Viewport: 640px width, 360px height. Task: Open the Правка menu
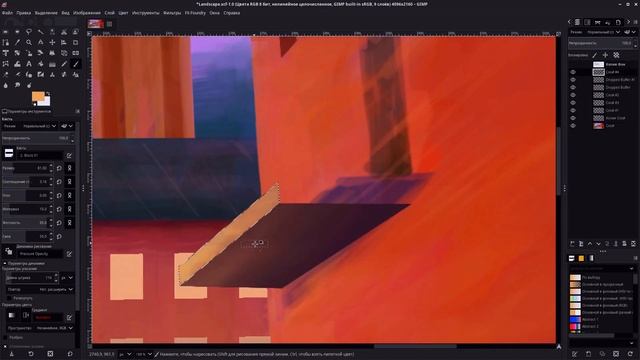(23, 13)
